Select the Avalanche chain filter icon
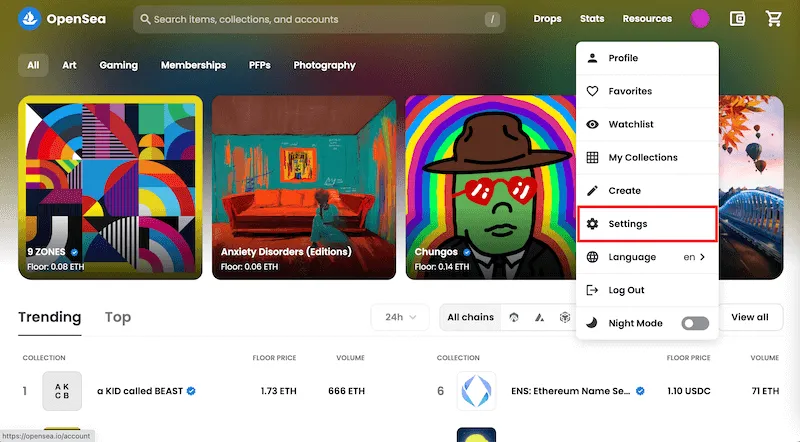Screen dimensions: 800x442 (x=539, y=317)
